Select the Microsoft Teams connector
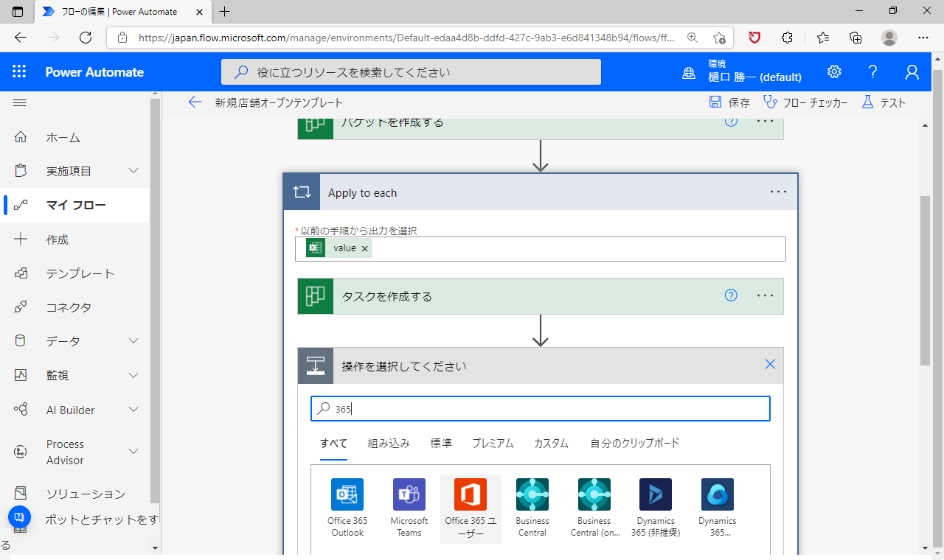 point(409,508)
